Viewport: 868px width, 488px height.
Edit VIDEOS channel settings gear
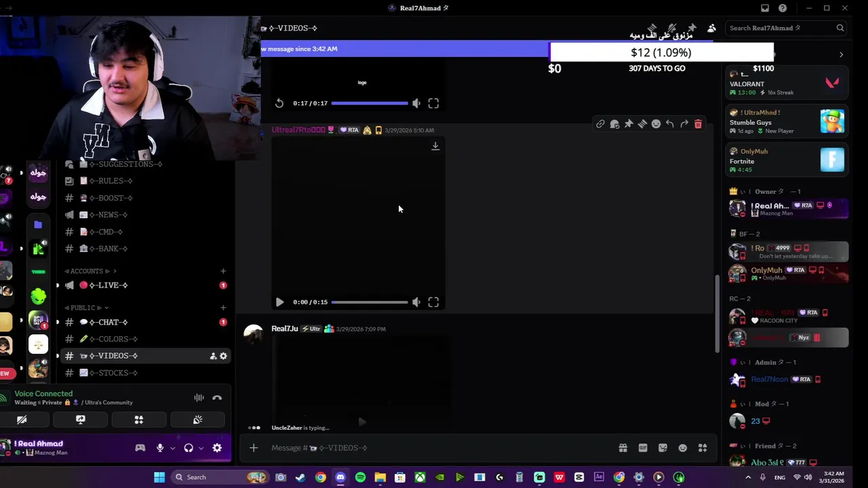click(x=223, y=356)
